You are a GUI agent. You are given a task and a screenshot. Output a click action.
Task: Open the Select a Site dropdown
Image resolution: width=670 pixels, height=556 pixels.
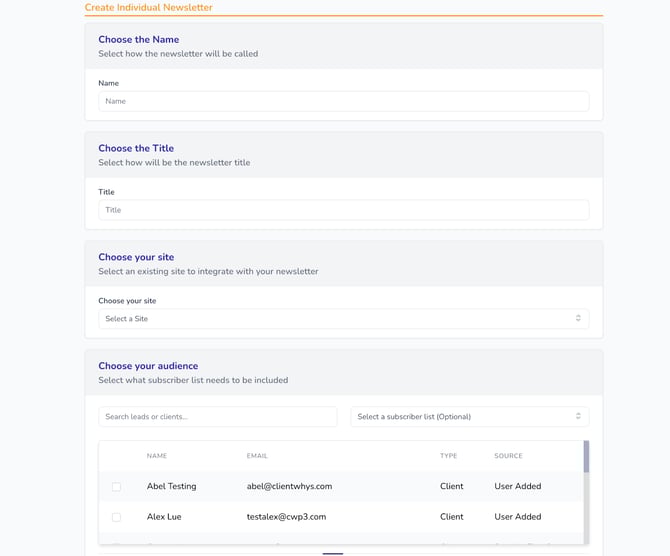[x=343, y=319]
